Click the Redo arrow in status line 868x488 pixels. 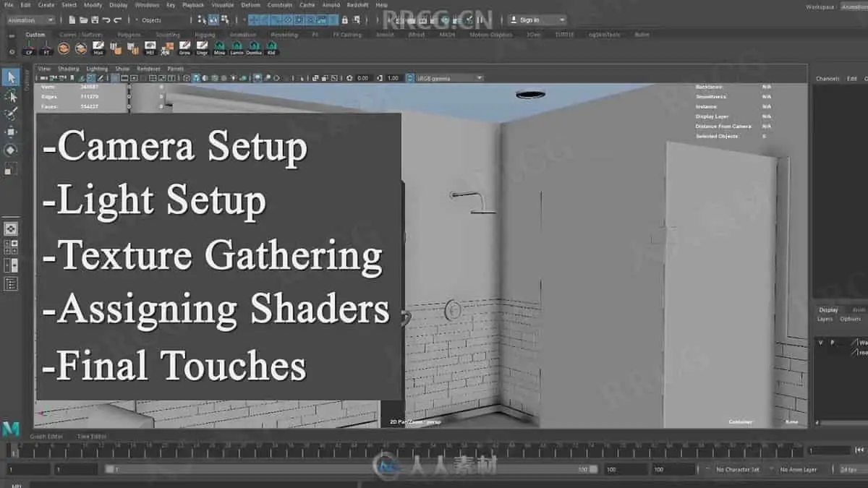pyautogui.click(x=117, y=20)
